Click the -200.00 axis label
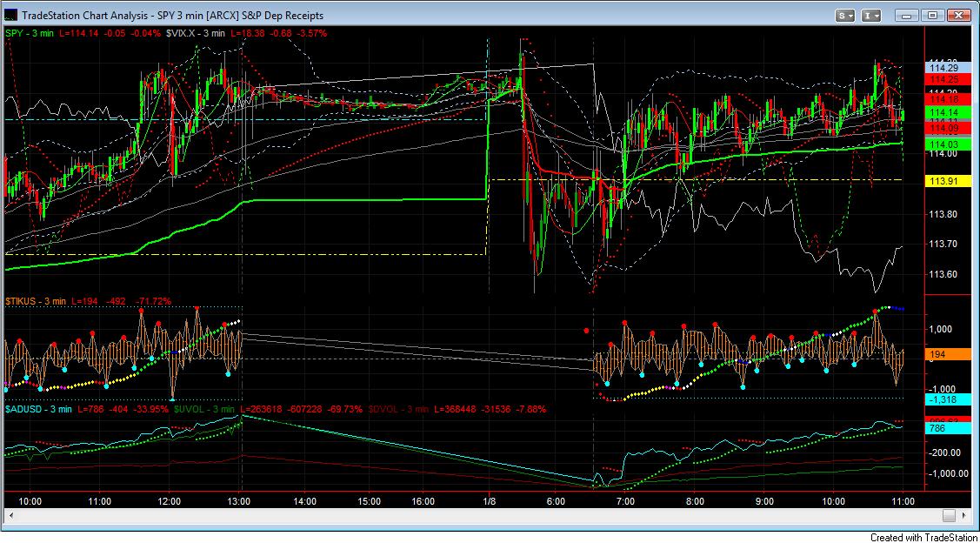Viewport: 980px width, 543px height. click(943, 452)
